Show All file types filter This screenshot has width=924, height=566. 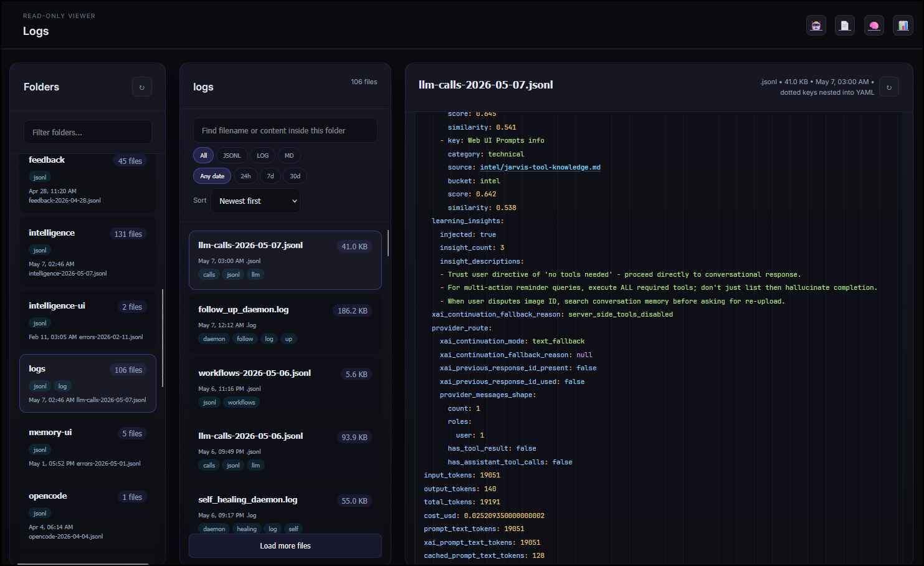204,156
